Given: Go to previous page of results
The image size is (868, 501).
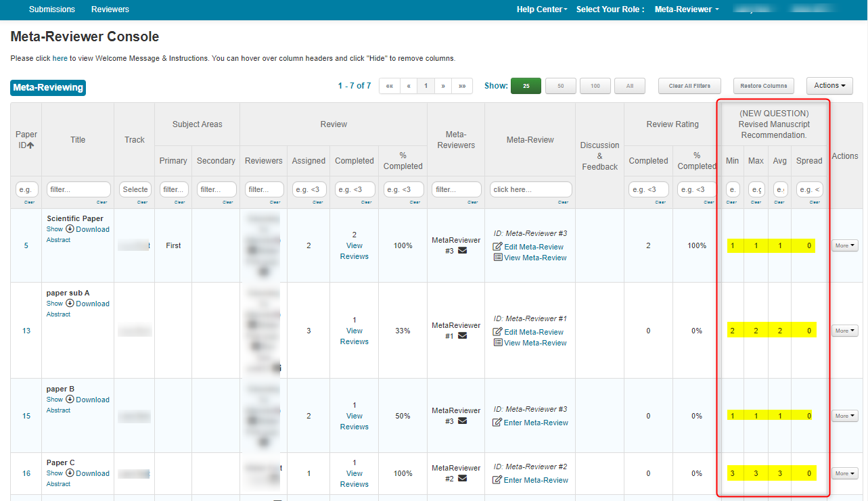Looking at the screenshot, I should [x=409, y=86].
